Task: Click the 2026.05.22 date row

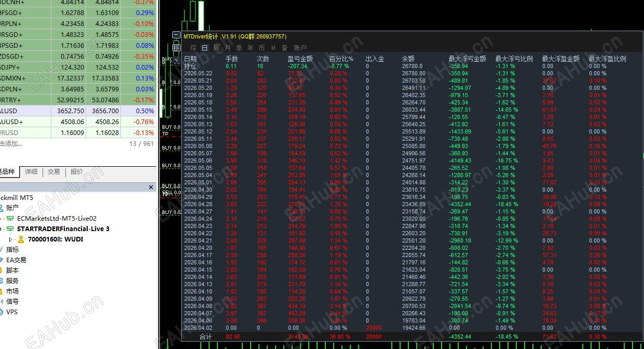Action: tap(198, 73)
